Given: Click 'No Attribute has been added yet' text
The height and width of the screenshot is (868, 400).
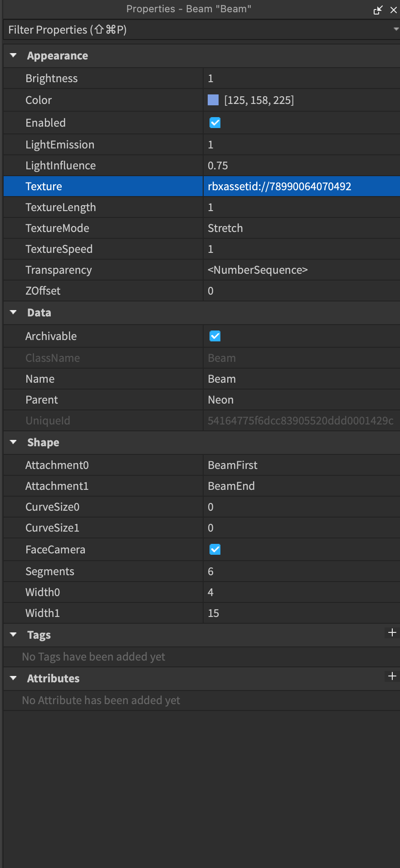Looking at the screenshot, I should [101, 700].
